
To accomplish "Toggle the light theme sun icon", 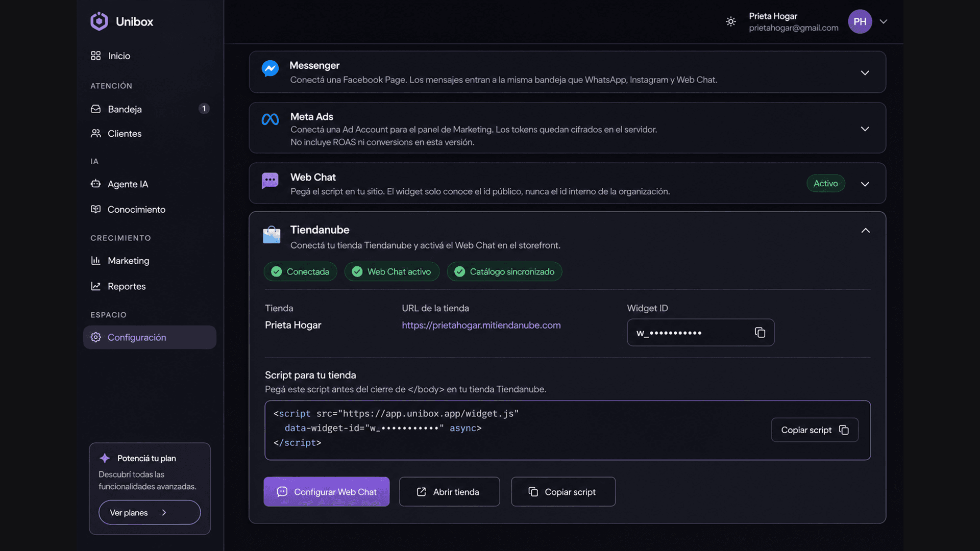I will pyautogui.click(x=731, y=21).
